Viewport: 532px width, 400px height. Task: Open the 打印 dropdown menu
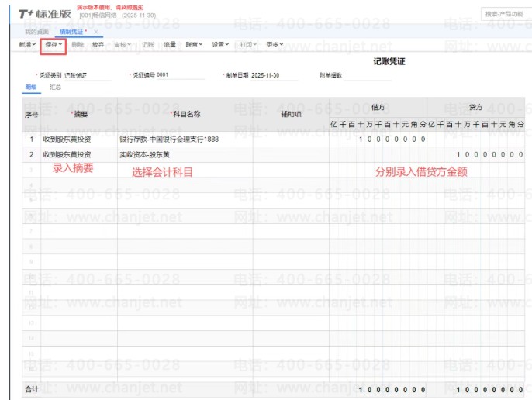tap(248, 44)
